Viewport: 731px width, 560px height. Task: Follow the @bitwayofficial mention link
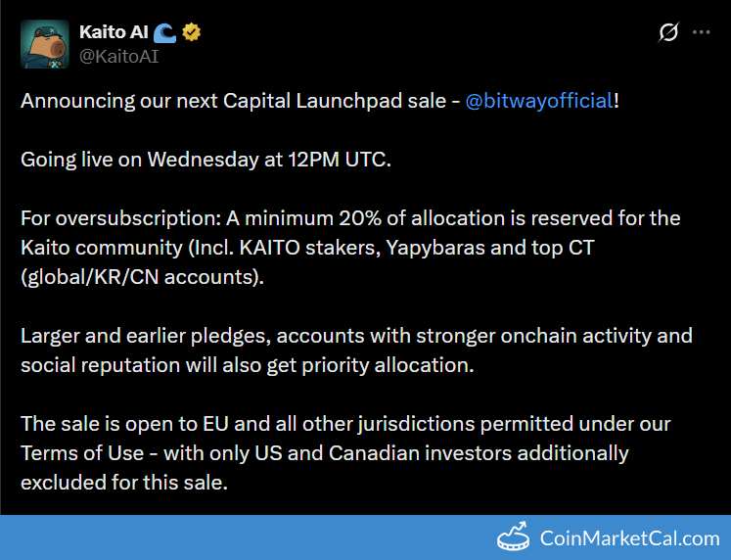[x=538, y=102]
